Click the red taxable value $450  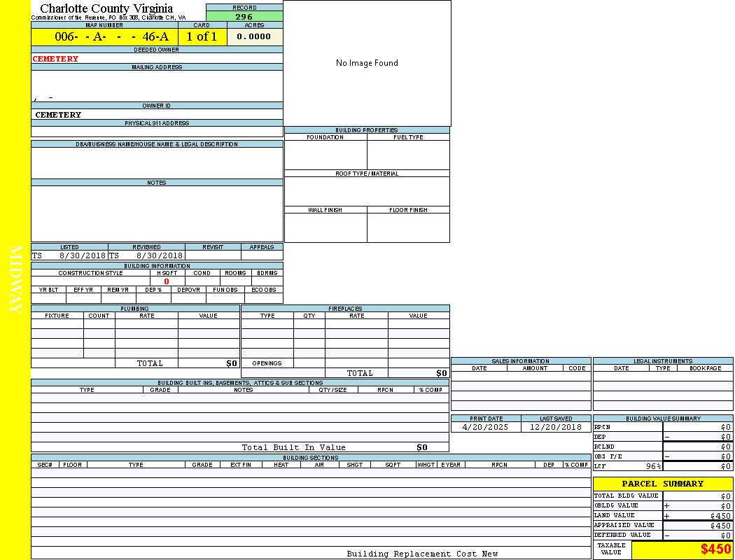[715, 550]
